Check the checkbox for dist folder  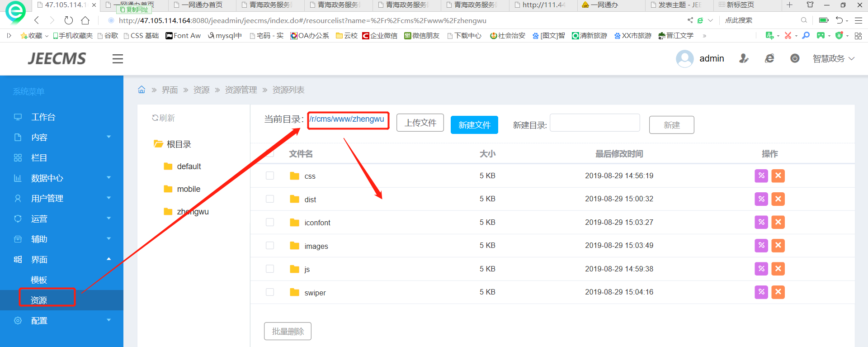(x=270, y=199)
